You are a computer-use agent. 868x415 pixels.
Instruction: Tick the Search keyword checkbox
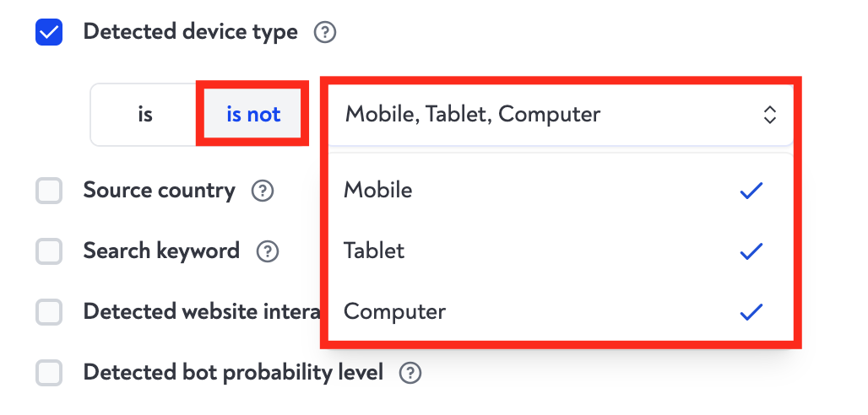(49, 251)
